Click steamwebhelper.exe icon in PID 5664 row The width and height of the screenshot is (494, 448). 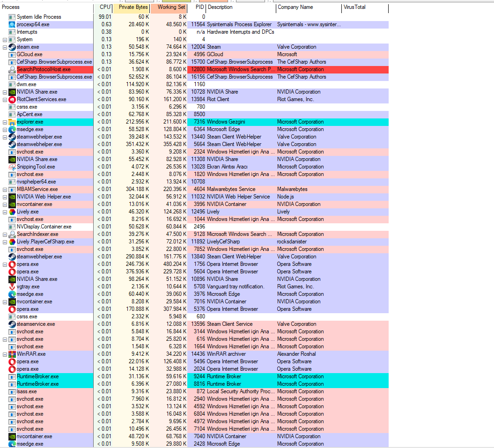pos(12,144)
